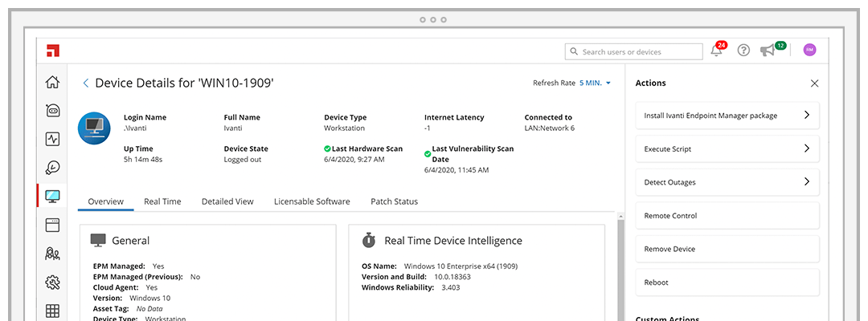
Task: Click the 'Logged out' device state
Action: click(243, 160)
